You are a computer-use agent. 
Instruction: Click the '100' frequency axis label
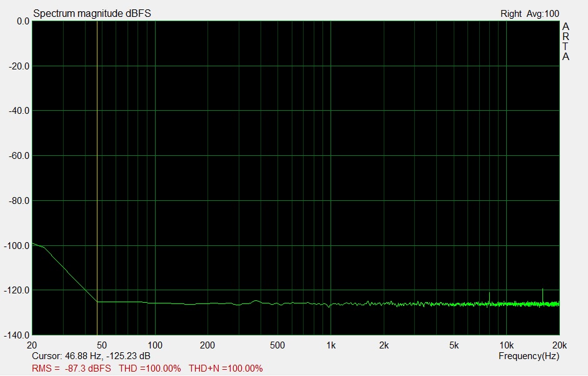point(155,345)
